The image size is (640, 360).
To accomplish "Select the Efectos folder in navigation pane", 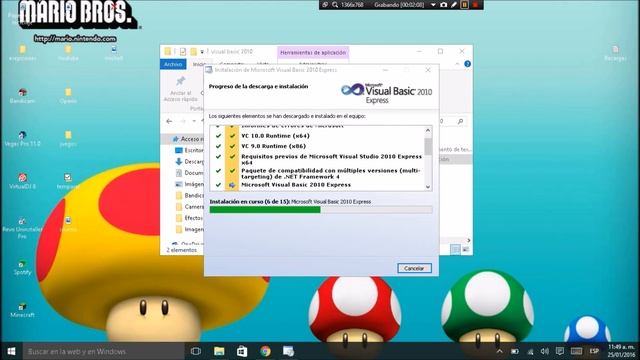I will coord(190,218).
